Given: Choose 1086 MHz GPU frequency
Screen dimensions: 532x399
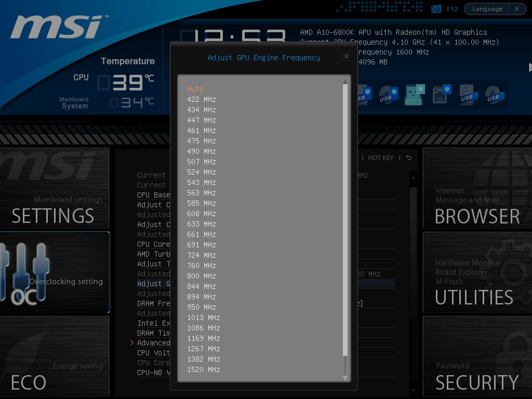Looking at the screenshot, I should (x=204, y=328).
